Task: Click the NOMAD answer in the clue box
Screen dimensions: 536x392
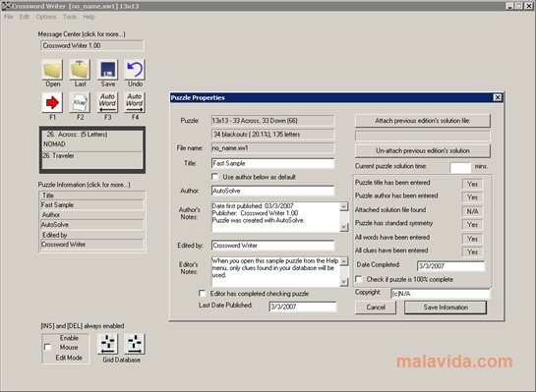Action: click(54, 144)
